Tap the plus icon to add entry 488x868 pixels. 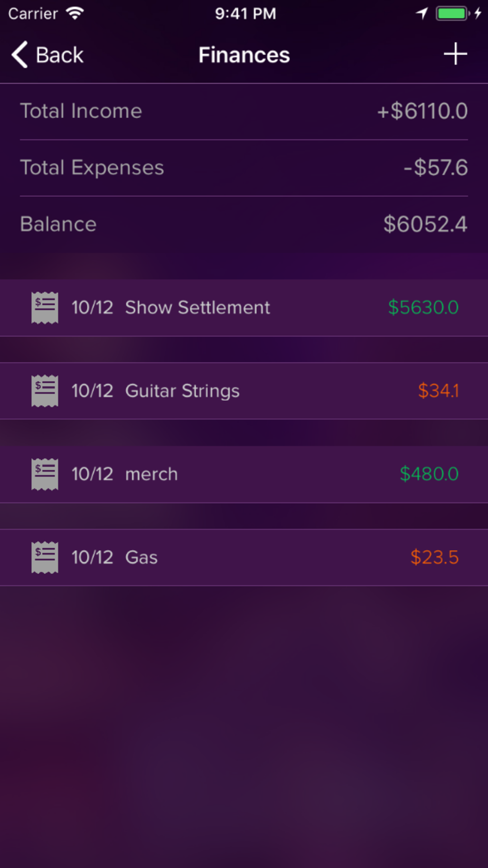click(455, 54)
